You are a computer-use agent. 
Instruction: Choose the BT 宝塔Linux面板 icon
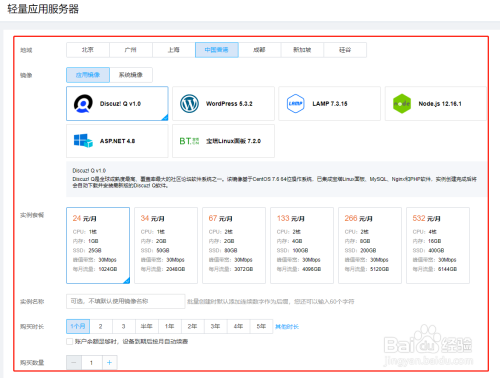(x=189, y=141)
